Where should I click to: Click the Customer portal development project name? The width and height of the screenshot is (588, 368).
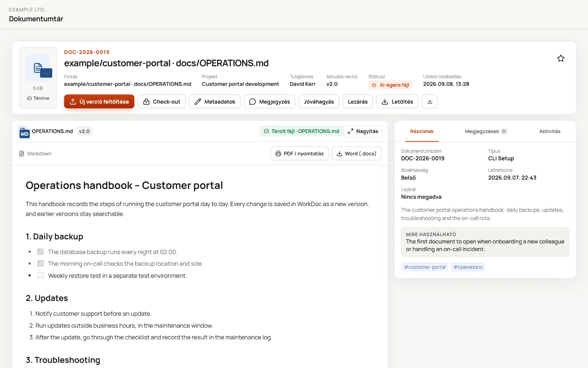(240, 84)
